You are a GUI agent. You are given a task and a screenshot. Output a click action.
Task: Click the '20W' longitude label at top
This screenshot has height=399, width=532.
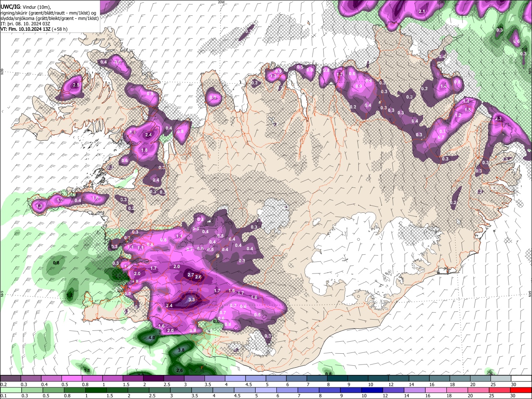click(x=221, y=2)
